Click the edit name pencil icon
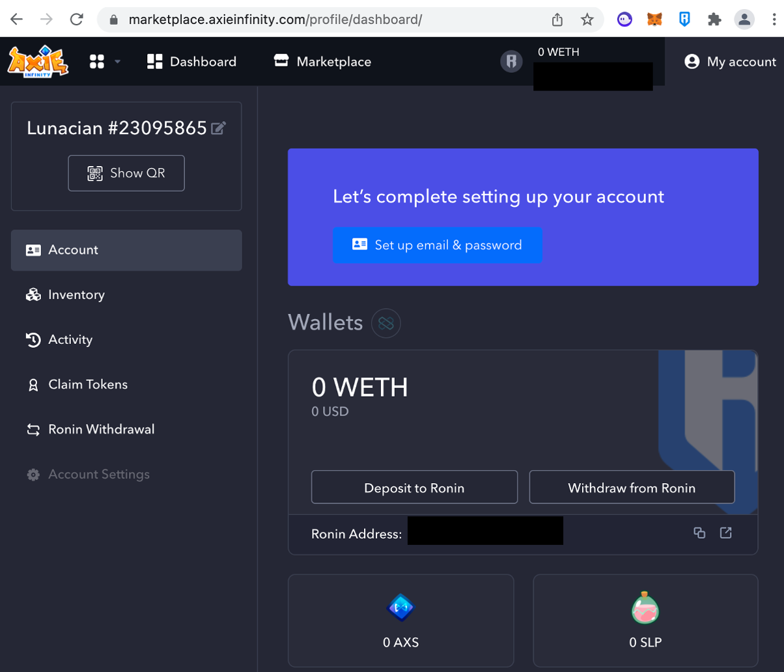This screenshot has width=784, height=672. pos(219,128)
